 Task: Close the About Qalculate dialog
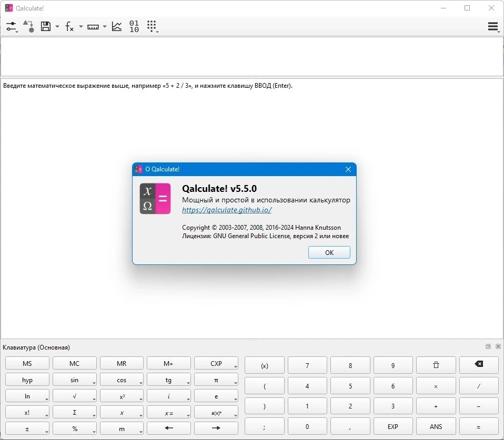pos(348,169)
